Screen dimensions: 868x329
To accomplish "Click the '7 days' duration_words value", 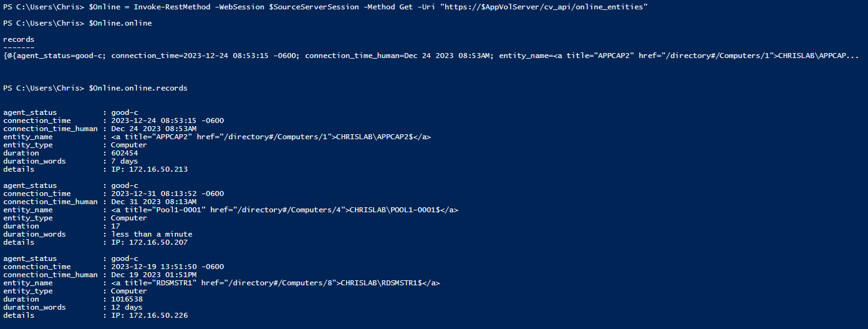I will [125, 161].
